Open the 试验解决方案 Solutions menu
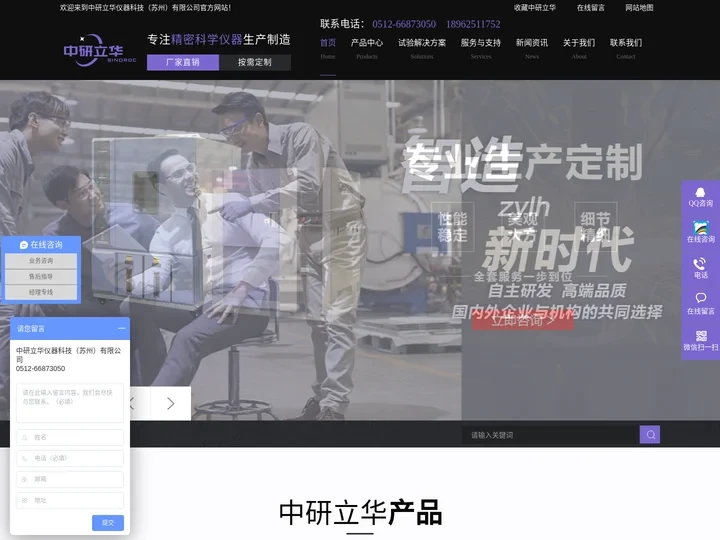 click(x=422, y=48)
